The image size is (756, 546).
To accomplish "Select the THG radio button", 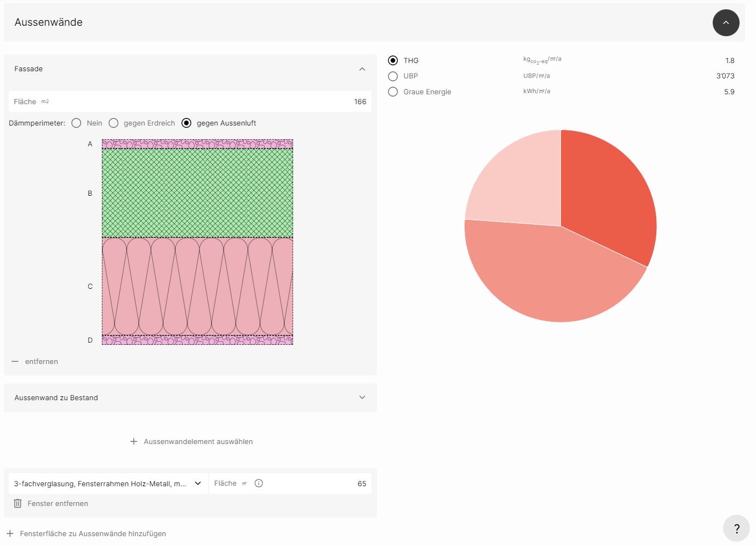I will [x=393, y=60].
